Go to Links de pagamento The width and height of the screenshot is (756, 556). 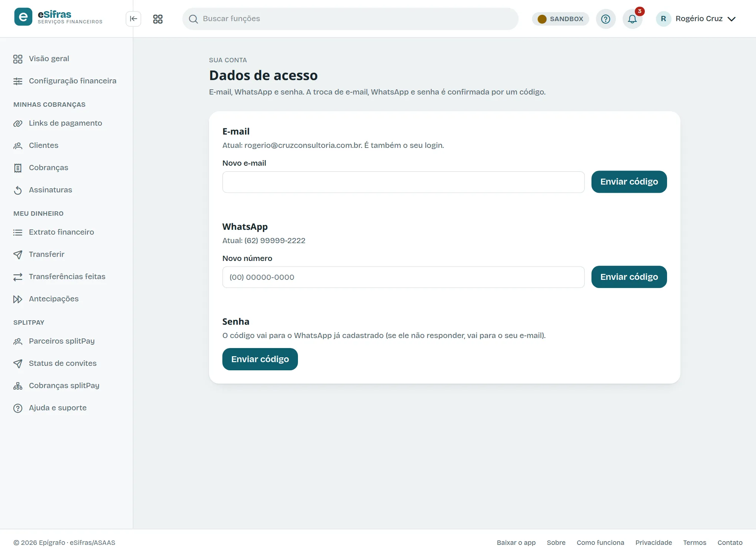tap(66, 123)
